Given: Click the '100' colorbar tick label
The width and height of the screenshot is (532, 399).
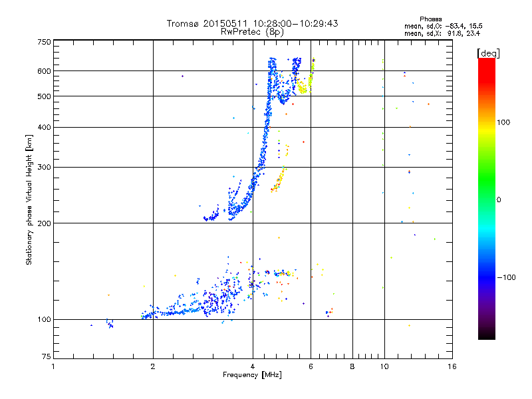Looking at the screenshot, I should coord(503,122).
